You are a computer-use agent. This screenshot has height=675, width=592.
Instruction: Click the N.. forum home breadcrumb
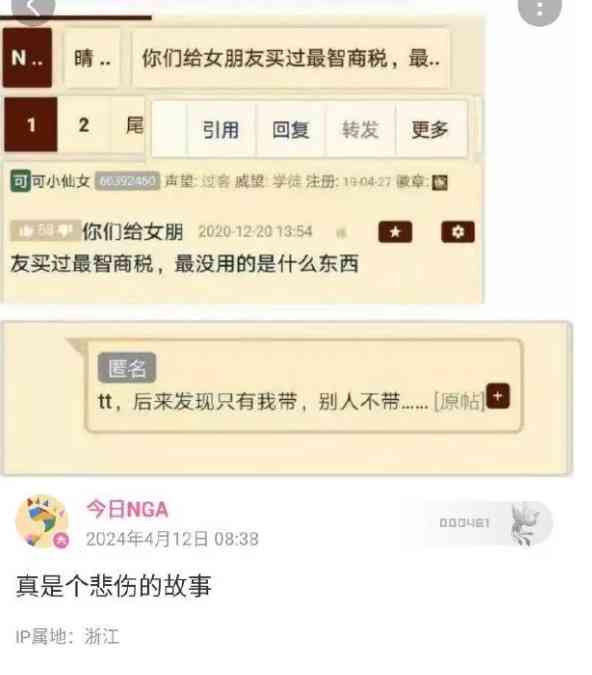(x=28, y=58)
